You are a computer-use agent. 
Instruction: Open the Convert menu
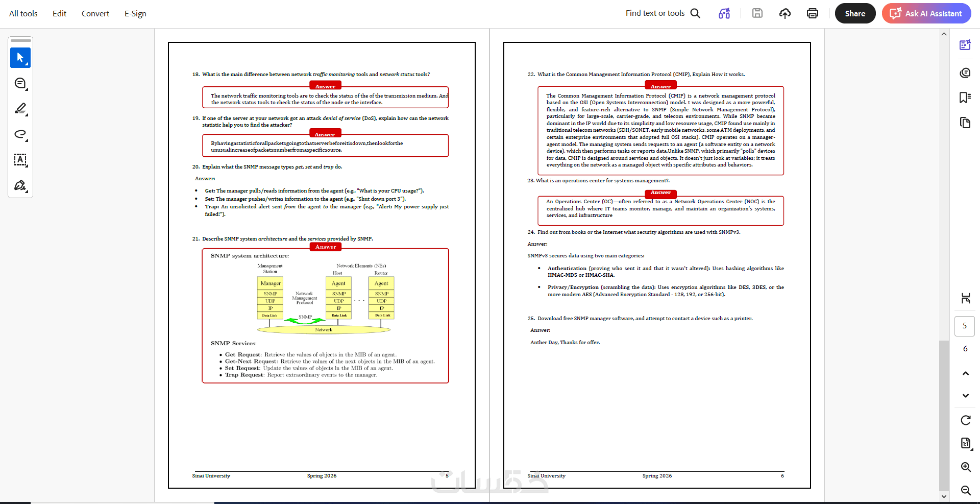[95, 13]
